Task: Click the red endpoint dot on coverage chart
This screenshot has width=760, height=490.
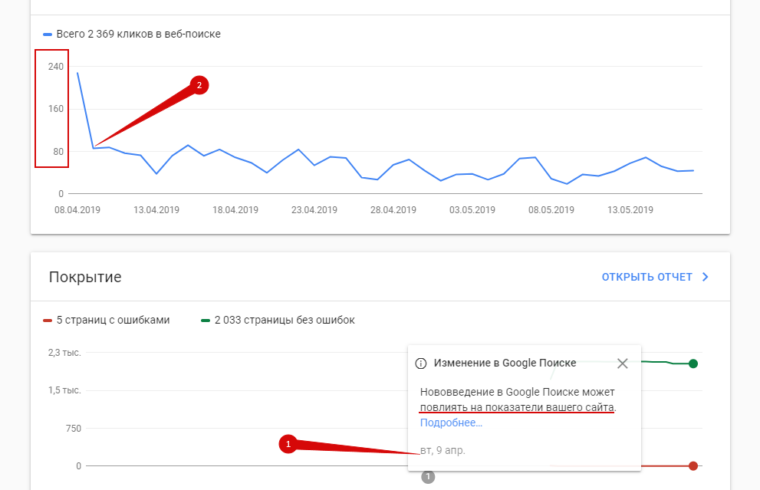Action: click(693, 466)
